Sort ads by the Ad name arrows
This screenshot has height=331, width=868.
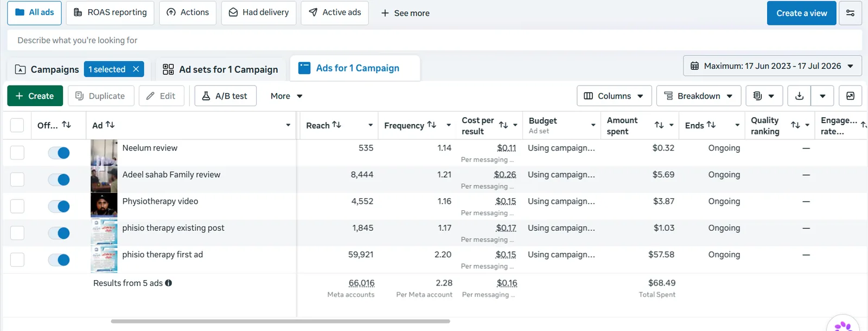110,125
